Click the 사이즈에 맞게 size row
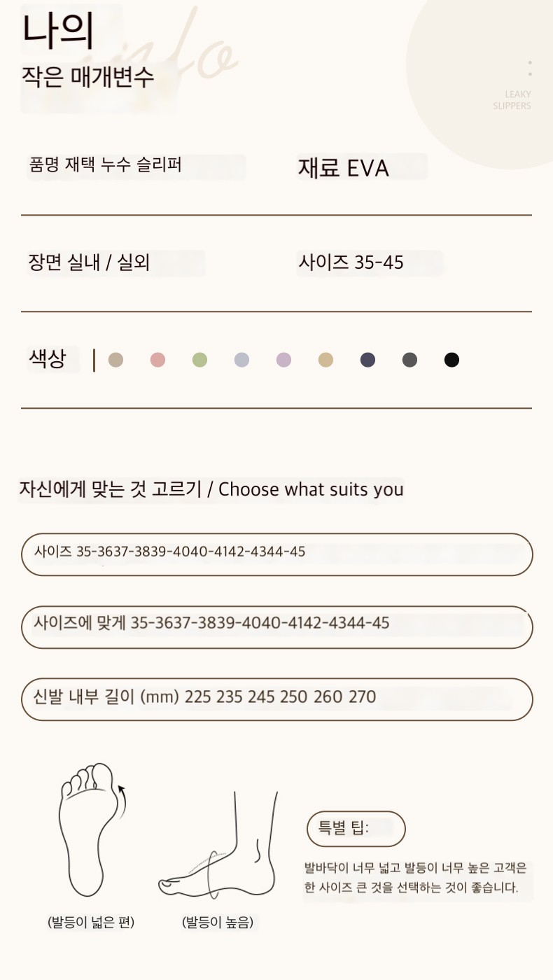Viewport: 553px width, 980px height. 277,627
